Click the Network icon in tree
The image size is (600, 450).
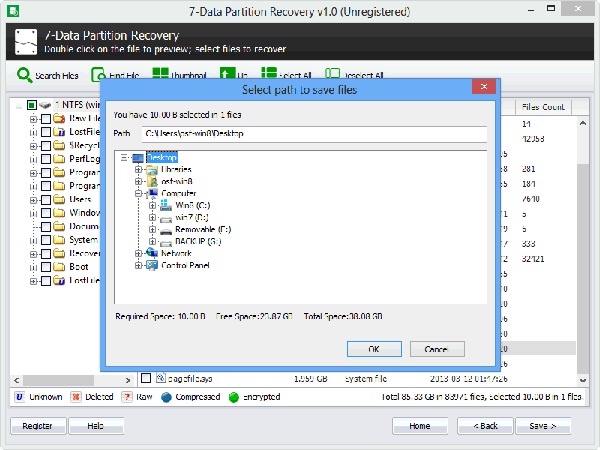152,253
